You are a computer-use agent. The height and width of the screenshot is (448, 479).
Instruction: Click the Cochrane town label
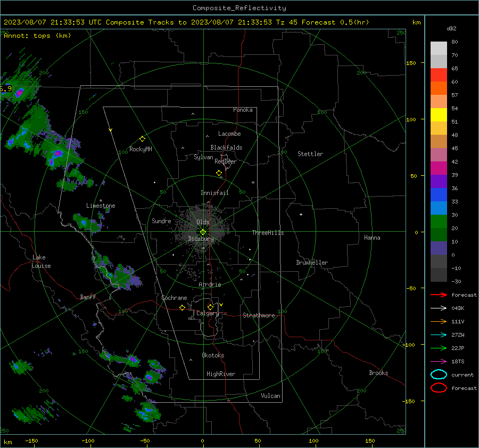click(174, 298)
